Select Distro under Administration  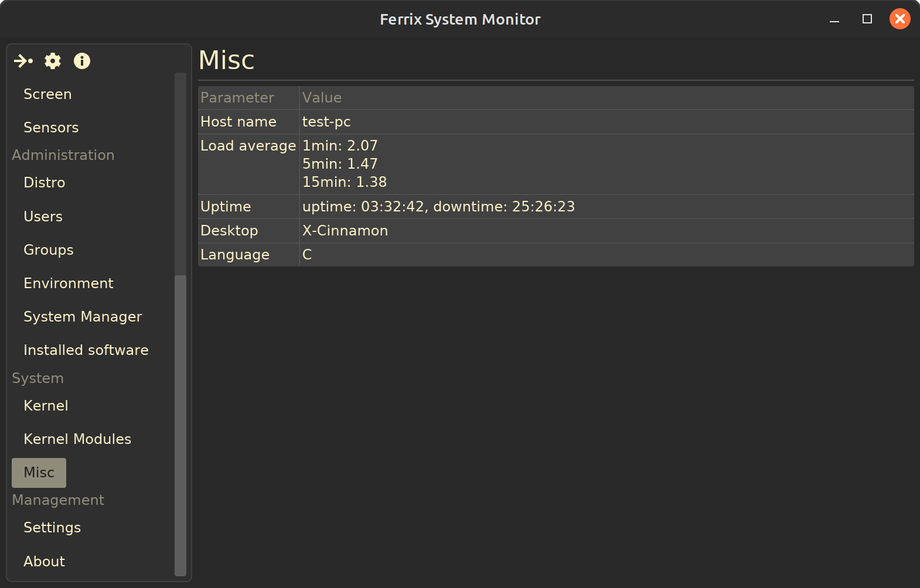tap(45, 183)
